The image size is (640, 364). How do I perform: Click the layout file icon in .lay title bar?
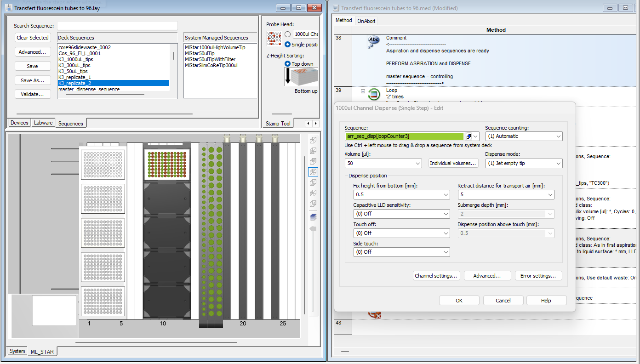(9, 8)
